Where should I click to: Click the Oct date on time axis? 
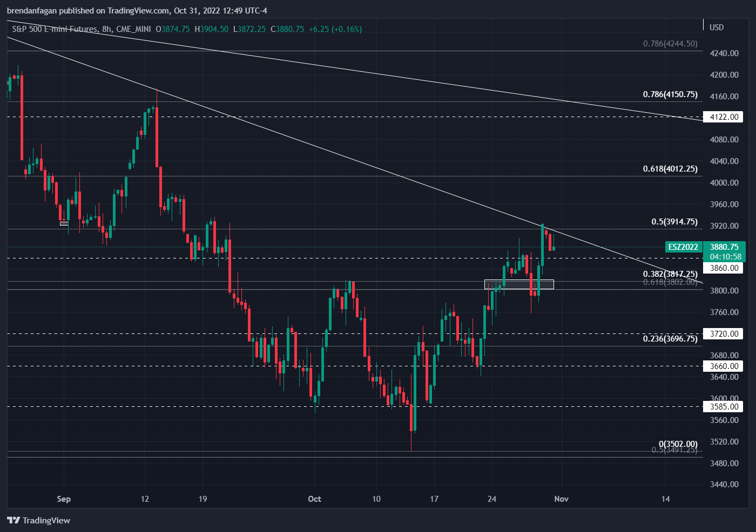click(x=314, y=499)
